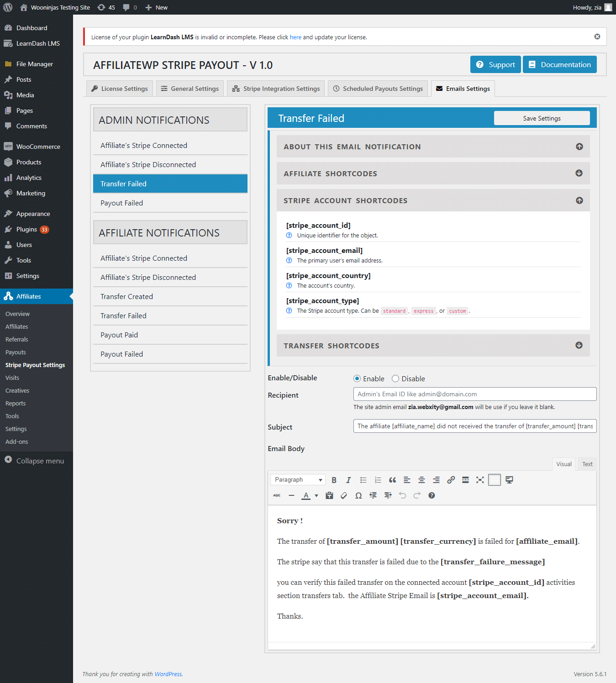Screen dimensions: 616x683
Task: Focus the Recipient email field
Action: point(475,394)
